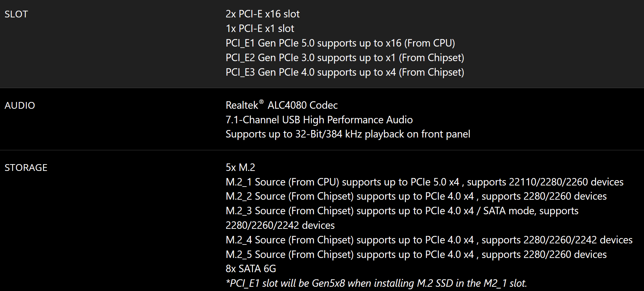644x291 pixels.
Task: Click the AUDIO section label
Action: 20,106
